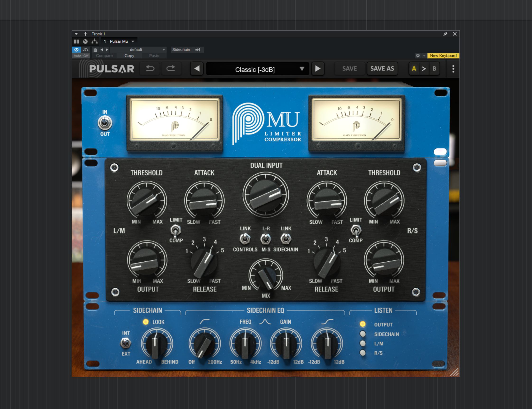
Task: Select L/M listen option
Action: 363,343
